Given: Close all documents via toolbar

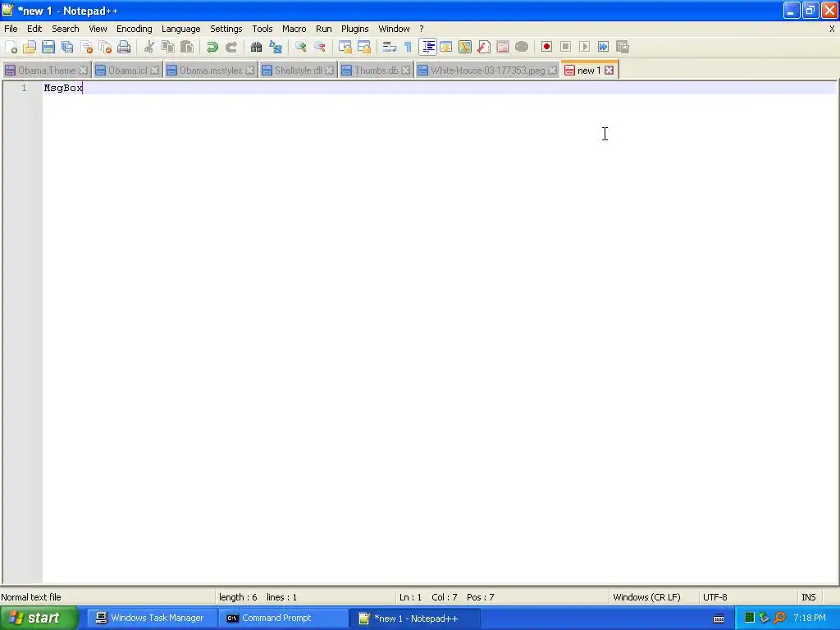Looking at the screenshot, I should (x=105, y=47).
